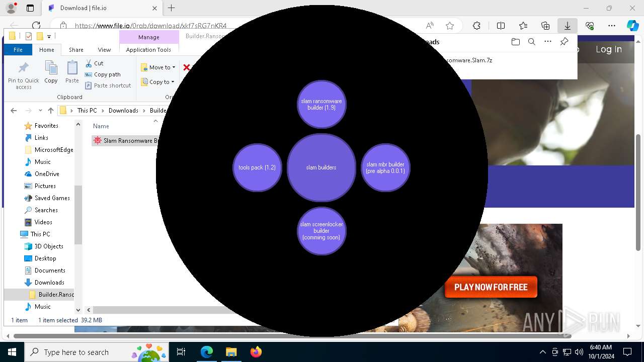Click the Paste ribbon icon

72,72
